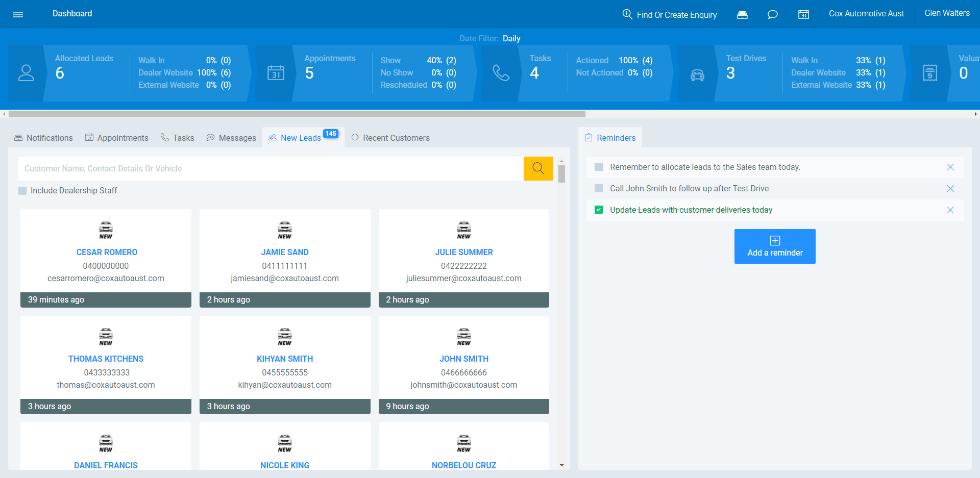Open the Daniel Francis lead
This screenshot has height=478, width=980.
(x=106, y=465)
